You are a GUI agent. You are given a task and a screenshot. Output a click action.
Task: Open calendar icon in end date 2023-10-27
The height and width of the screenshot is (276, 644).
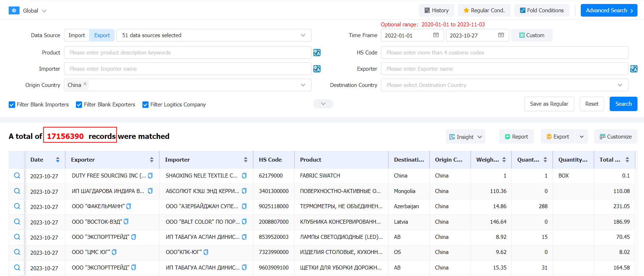click(x=501, y=35)
